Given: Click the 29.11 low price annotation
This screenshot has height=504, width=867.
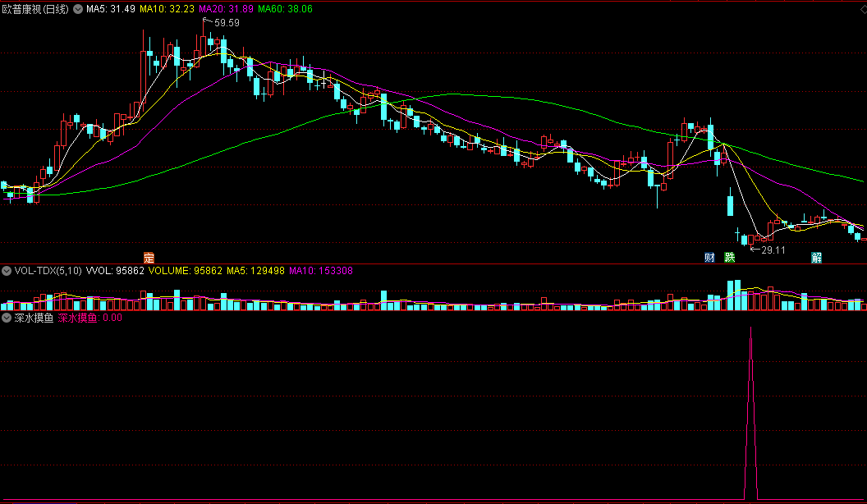Looking at the screenshot, I should (x=773, y=250).
